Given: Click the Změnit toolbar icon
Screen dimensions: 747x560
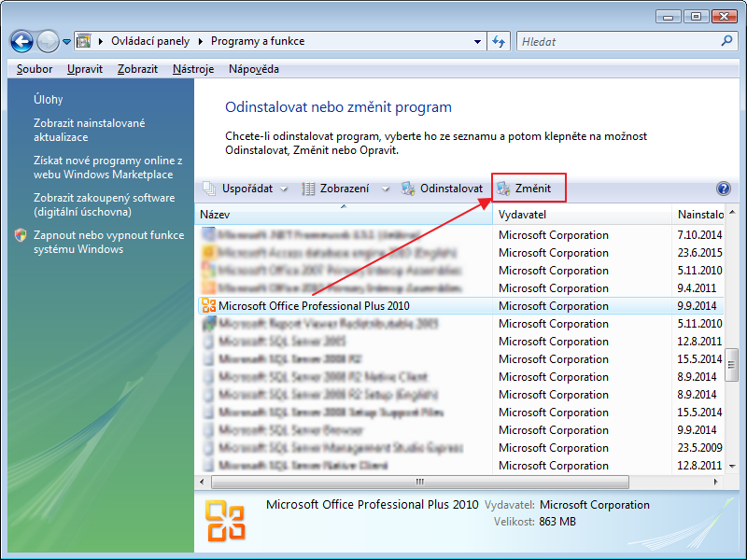Looking at the screenshot, I should 503,189.
